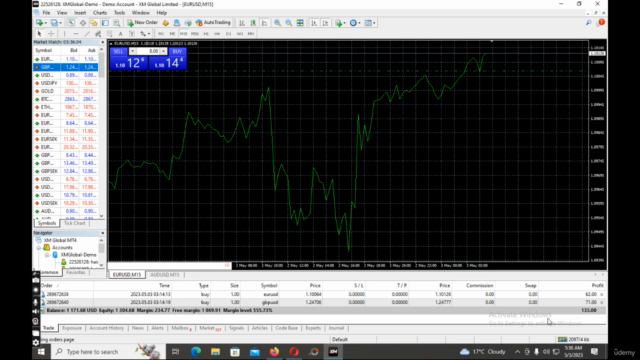Select the horizontal line drawing tool
Viewport: 640px width, 360px height.
point(76,34)
